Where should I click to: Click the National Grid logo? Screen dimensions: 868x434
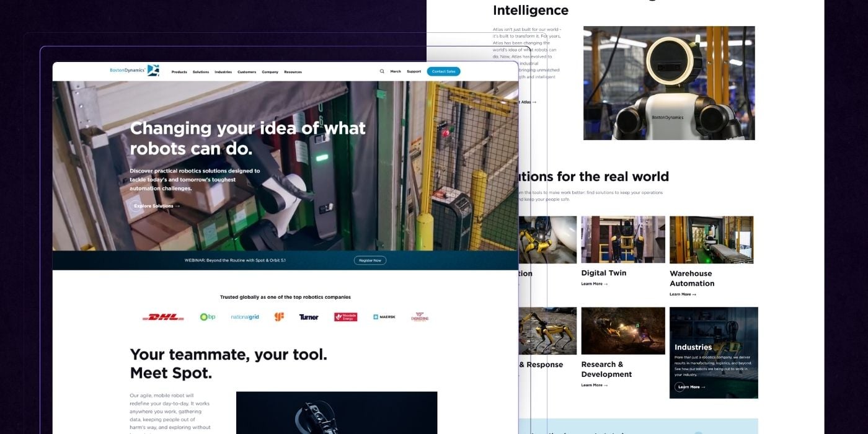click(245, 317)
